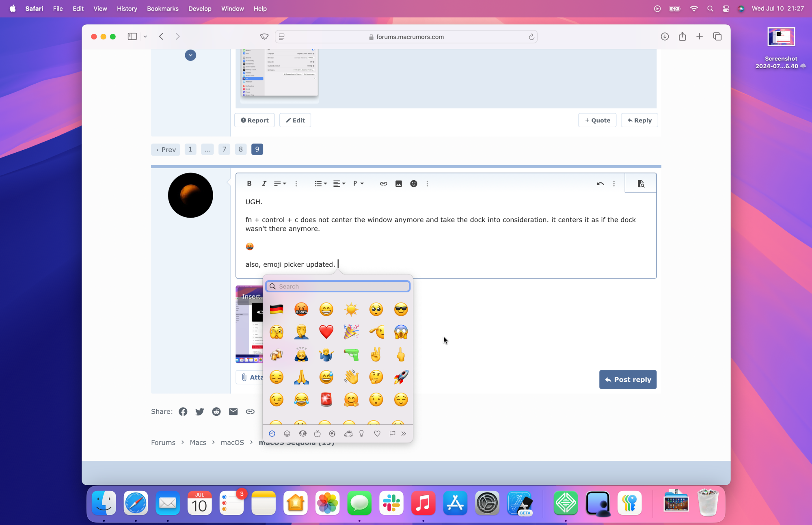Go to page 8 of the thread

pyautogui.click(x=240, y=149)
